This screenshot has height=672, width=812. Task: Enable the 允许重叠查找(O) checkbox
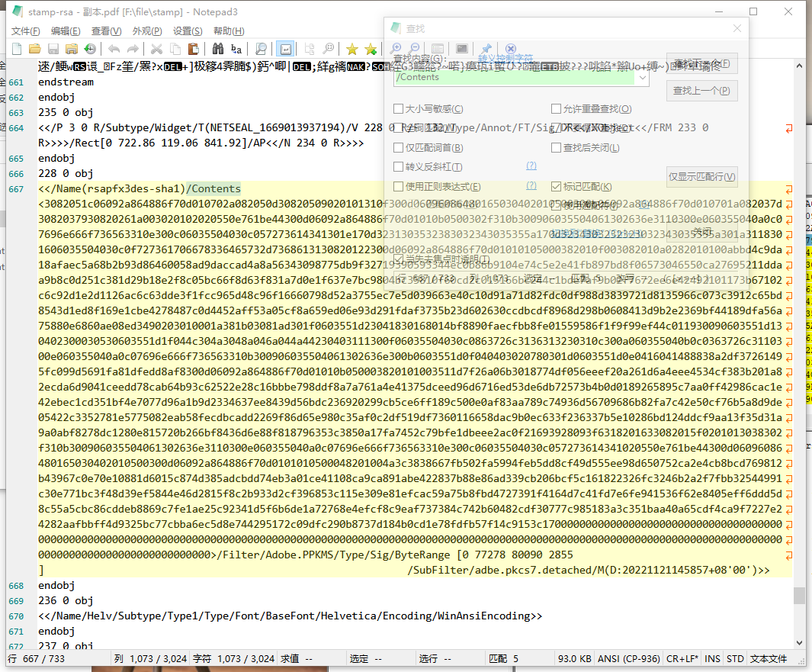pyautogui.click(x=556, y=109)
